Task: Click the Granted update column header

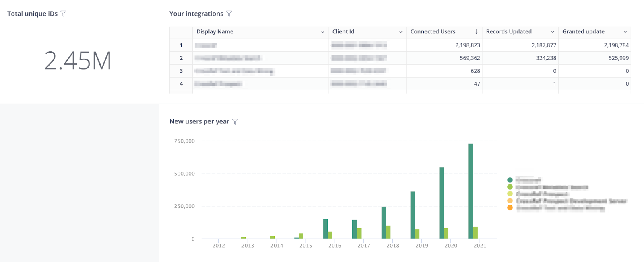Action: [594, 32]
